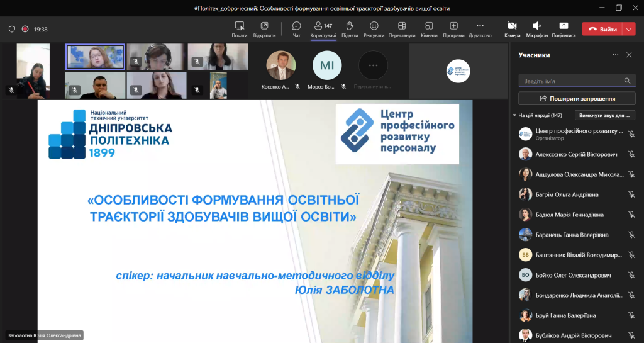Mute icon for Багрім Ольга Андріївна
Image resolution: width=644 pixels, height=343 pixels.
tap(631, 194)
